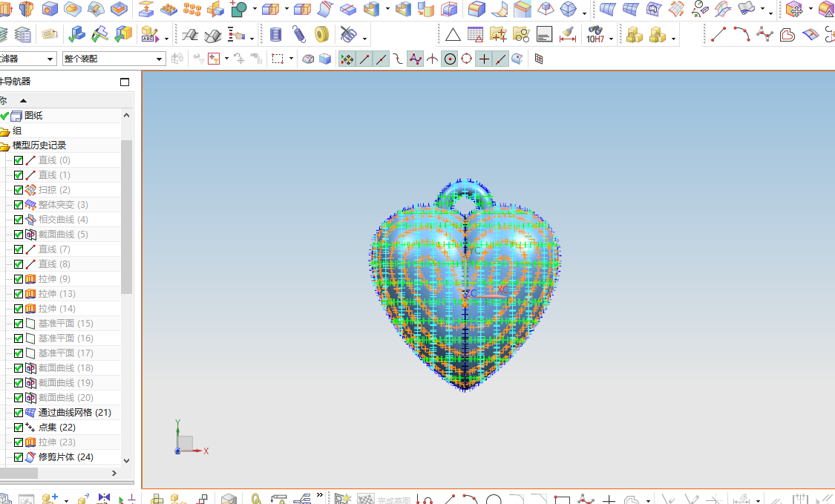Open the Through Curves surface tool
The height and width of the screenshot is (504, 835).
coord(607,8)
